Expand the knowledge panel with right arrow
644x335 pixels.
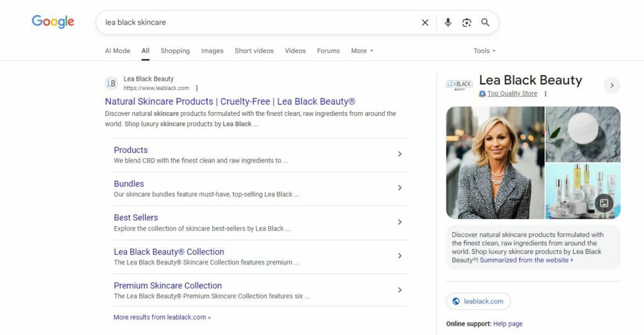click(612, 86)
